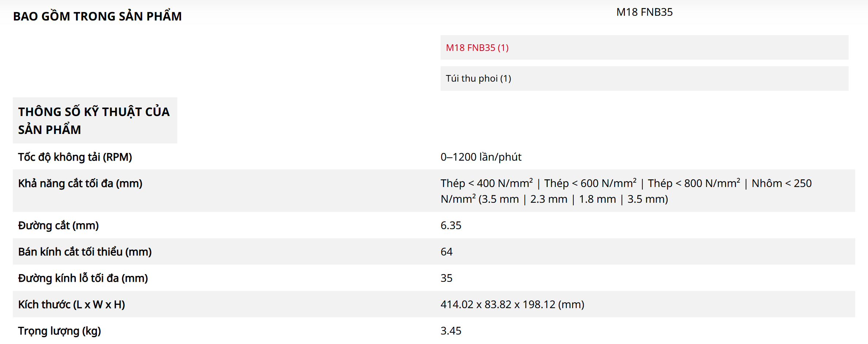This screenshot has height=344, width=868.
Task: Select the Kích thước (L x W x H) label
Action: point(72,304)
